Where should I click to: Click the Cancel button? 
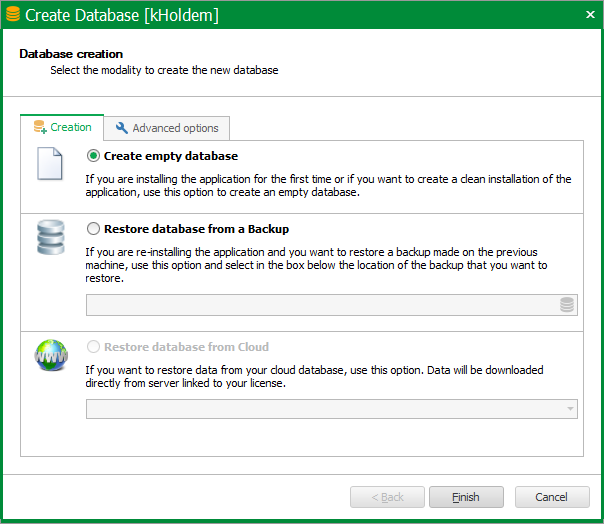click(552, 497)
